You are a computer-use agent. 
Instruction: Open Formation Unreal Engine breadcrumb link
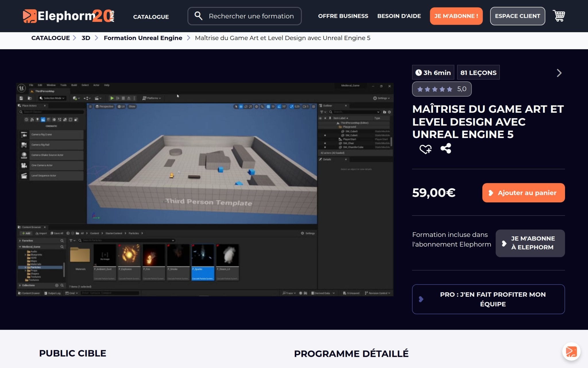(143, 38)
